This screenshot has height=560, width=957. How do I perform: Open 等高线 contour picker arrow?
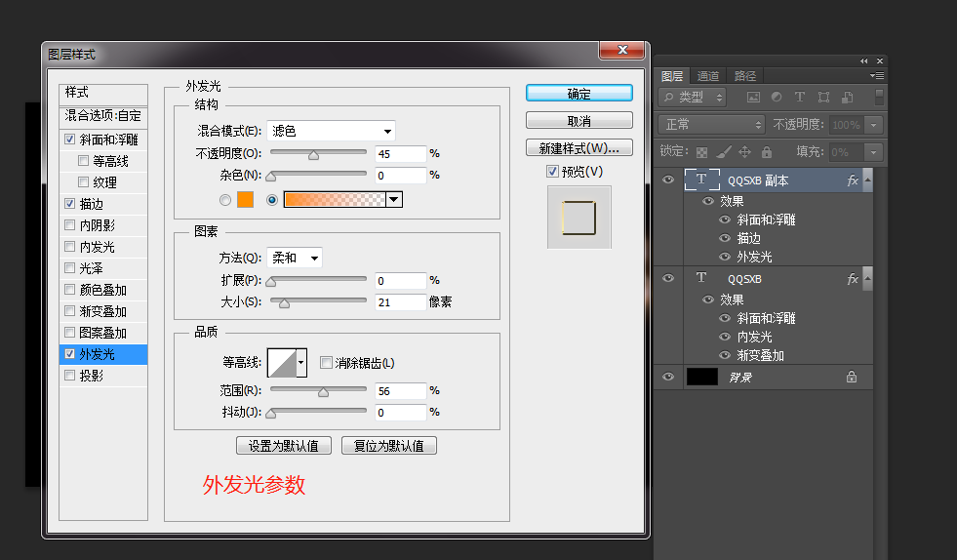tap(300, 363)
